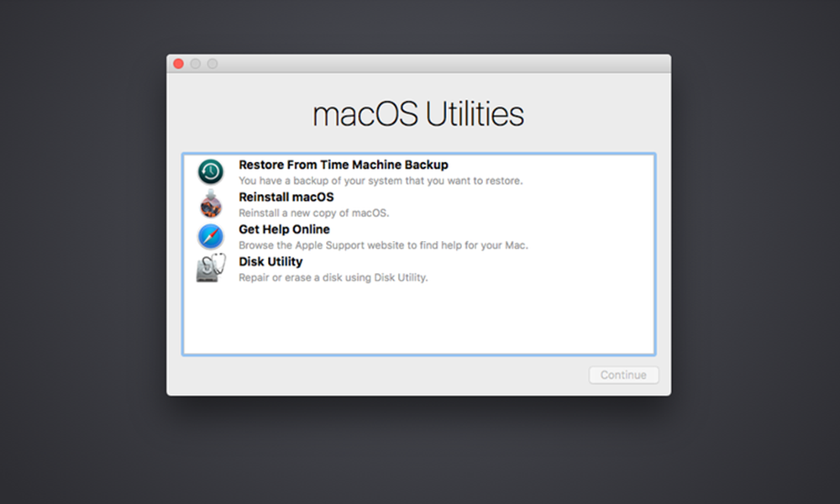Click 'Reinstall a new copy of macOS.' text
Image resolution: width=840 pixels, height=504 pixels.
tap(314, 213)
